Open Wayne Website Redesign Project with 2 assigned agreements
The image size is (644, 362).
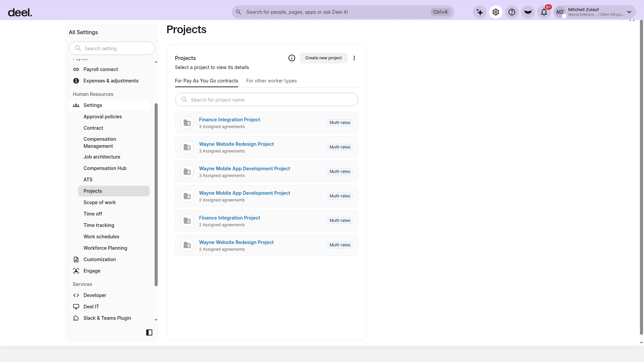(x=236, y=242)
